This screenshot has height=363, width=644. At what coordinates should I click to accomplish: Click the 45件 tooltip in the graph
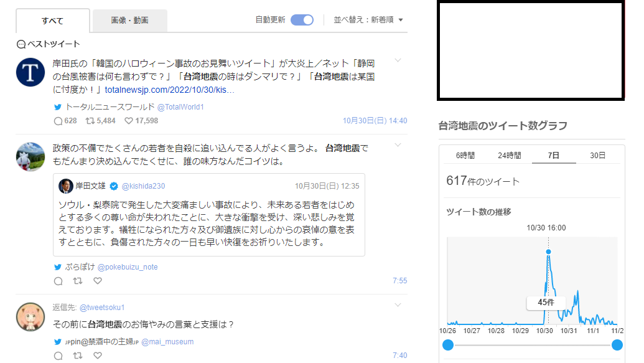[x=546, y=303]
